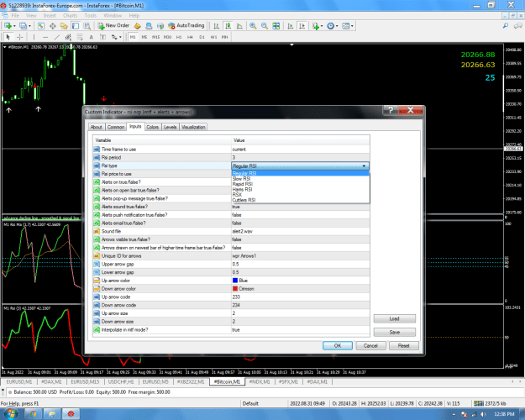Select the vertical line drawing tool
The height and width of the screenshot is (420, 525).
click(34, 37)
